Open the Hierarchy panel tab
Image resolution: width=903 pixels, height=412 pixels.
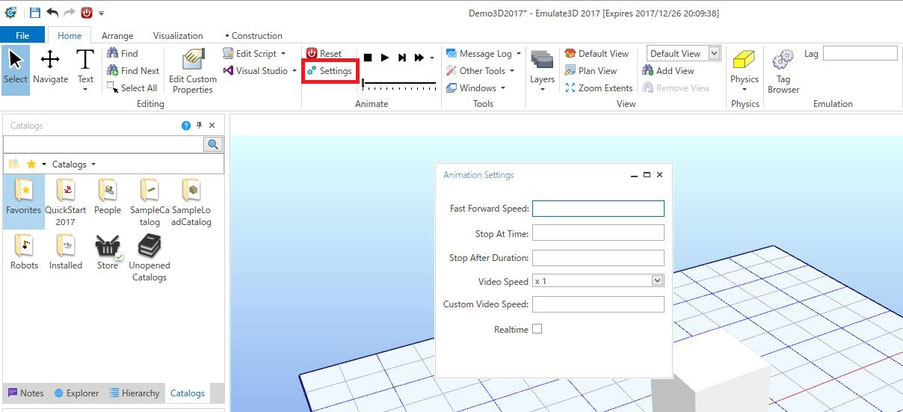(135, 393)
